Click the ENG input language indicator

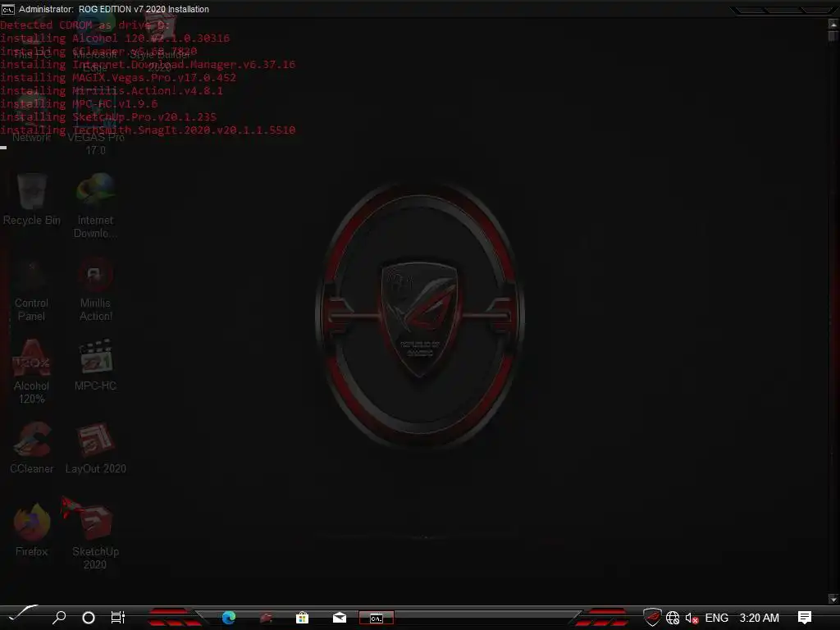(716, 618)
